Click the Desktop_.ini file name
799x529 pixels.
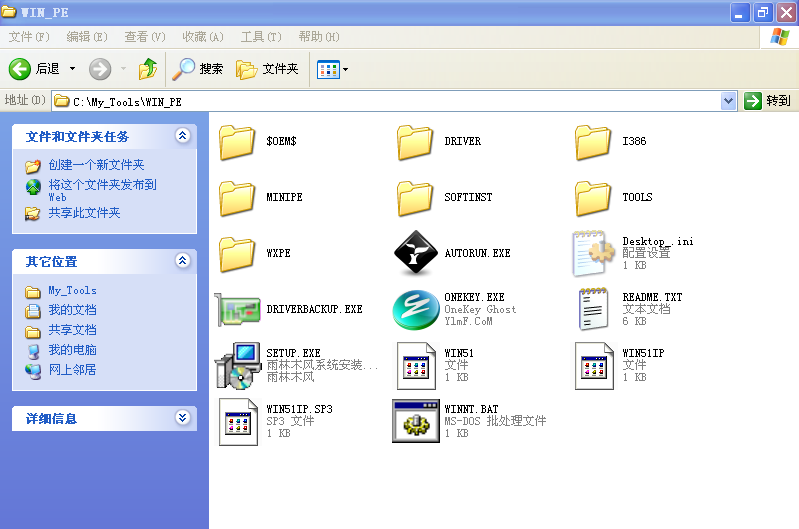[x=658, y=241]
